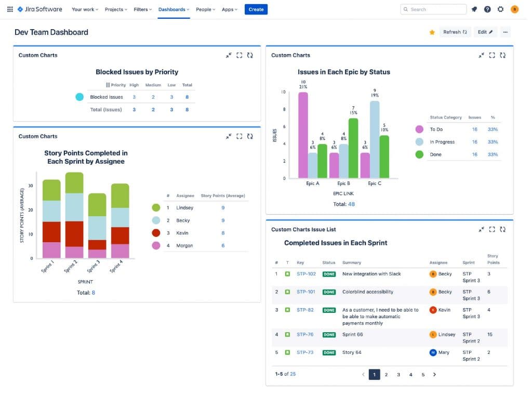Click the tall To Do bar for Epic A
The image size is (532, 395).
pyautogui.click(x=303, y=135)
